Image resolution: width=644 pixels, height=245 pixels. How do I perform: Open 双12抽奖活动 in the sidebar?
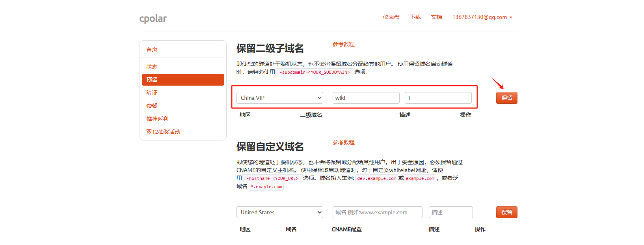pyautogui.click(x=163, y=132)
